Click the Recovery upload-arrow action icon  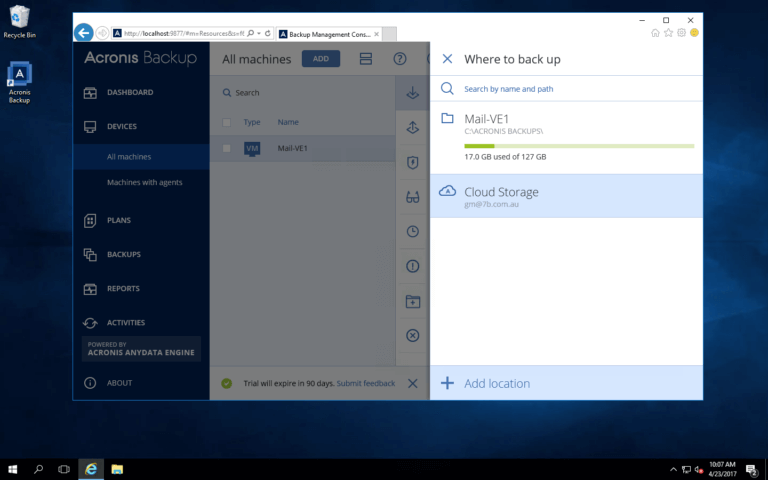(412, 127)
